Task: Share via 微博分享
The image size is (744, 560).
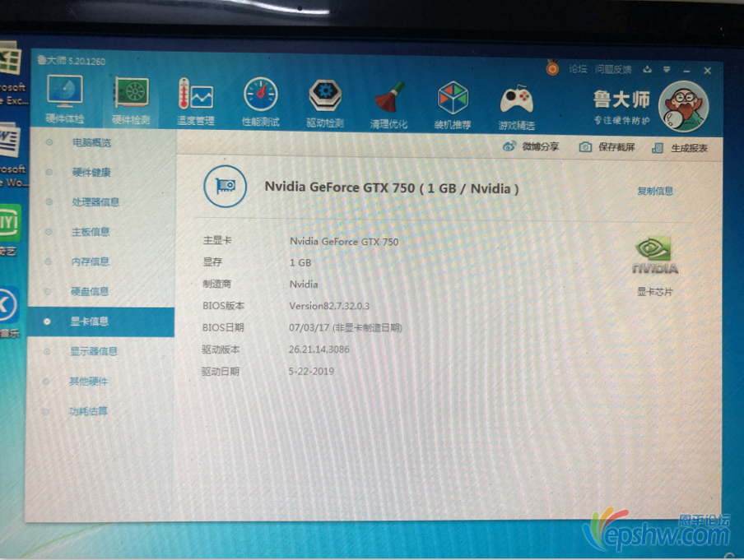Action: (x=531, y=146)
